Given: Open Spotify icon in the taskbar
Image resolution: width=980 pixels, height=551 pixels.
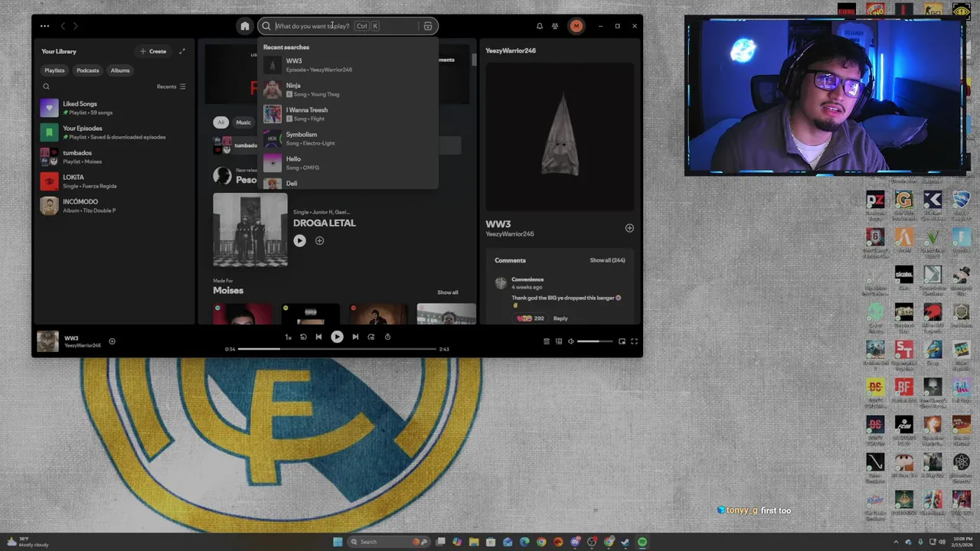Looking at the screenshot, I should [x=642, y=542].
